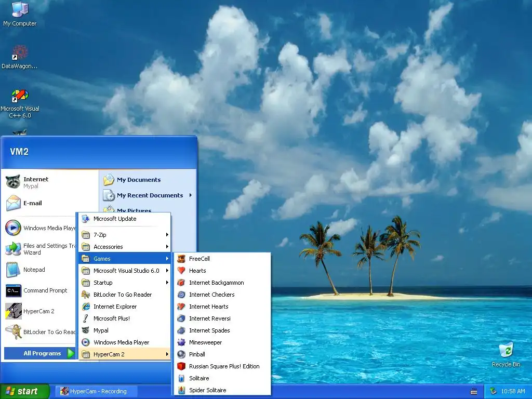Expand the Accessories submenu arrow
Viewport: 532px width, 399px height.
[167, 247]
